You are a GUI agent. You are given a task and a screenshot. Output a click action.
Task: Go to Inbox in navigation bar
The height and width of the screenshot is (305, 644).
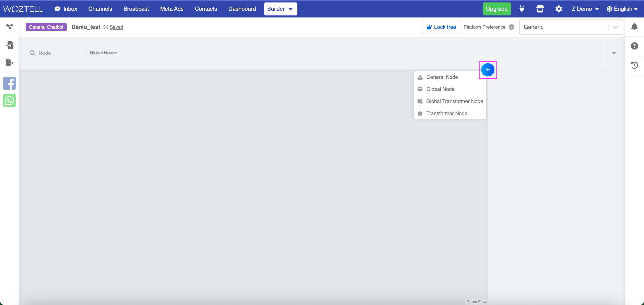66,9
